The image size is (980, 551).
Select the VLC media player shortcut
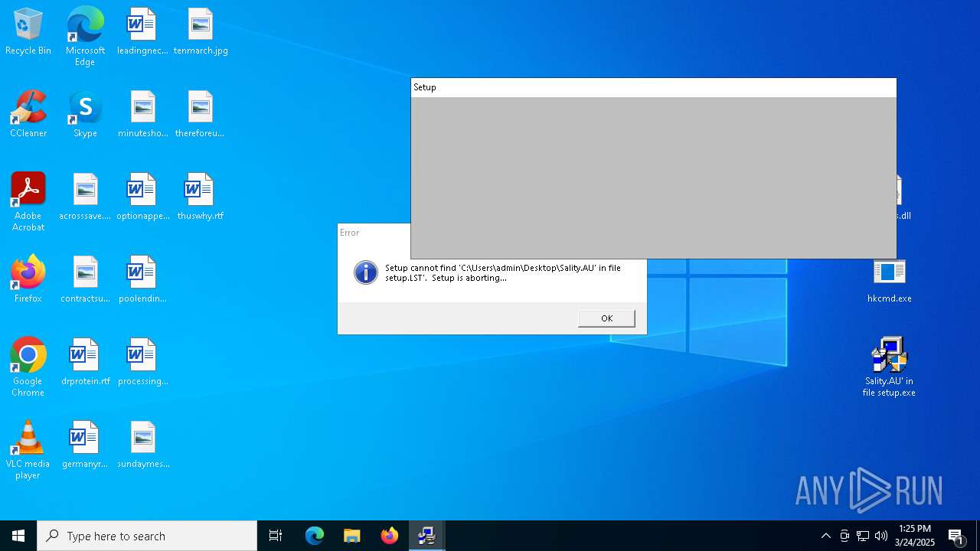pyautogui.click(x=28, y=450)
